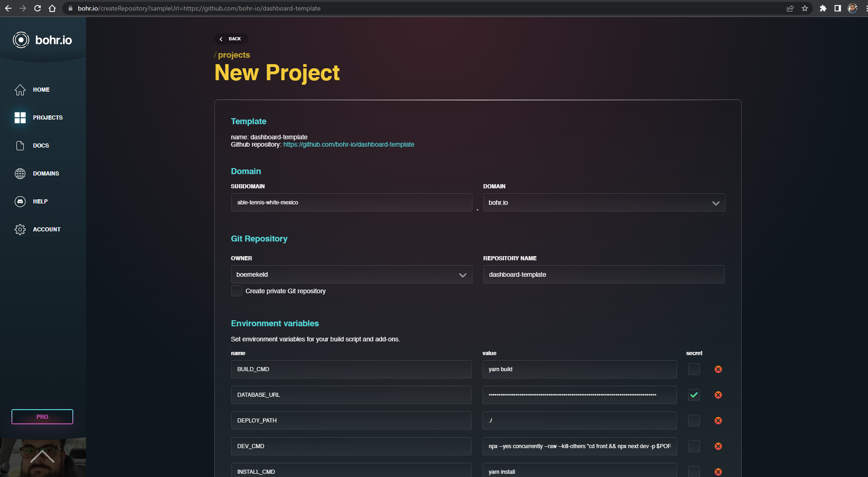Image resolution: width=868 pixels, height=477 pixels.
Task: Open Help via Discord icon
Action: tap(20, 202)
